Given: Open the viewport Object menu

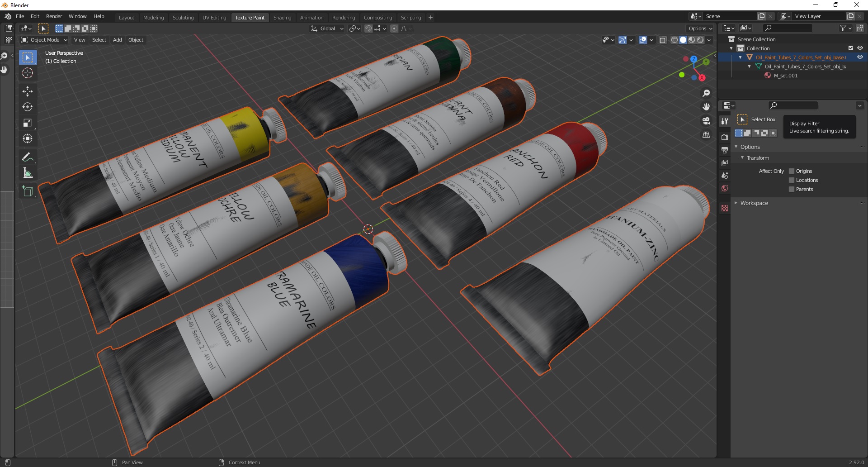Looking at the screenshot, I should pyautogui.click(x=136, y=40).
